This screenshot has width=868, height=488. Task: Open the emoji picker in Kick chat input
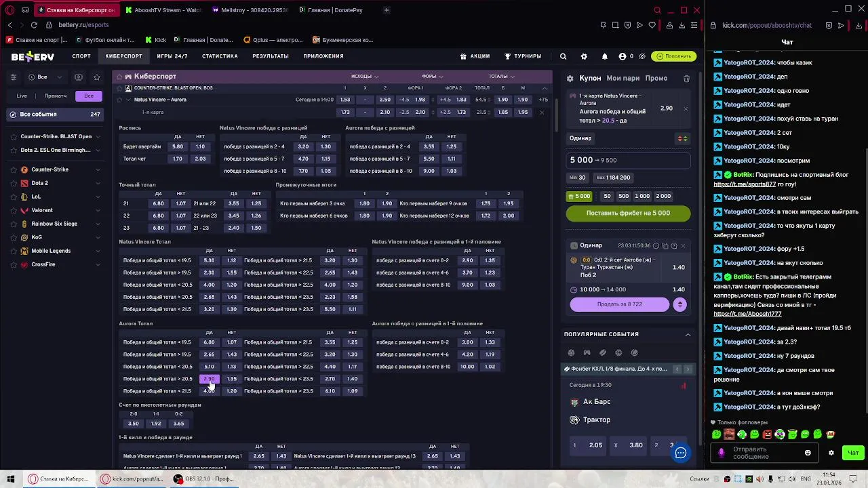click(808, 453)
